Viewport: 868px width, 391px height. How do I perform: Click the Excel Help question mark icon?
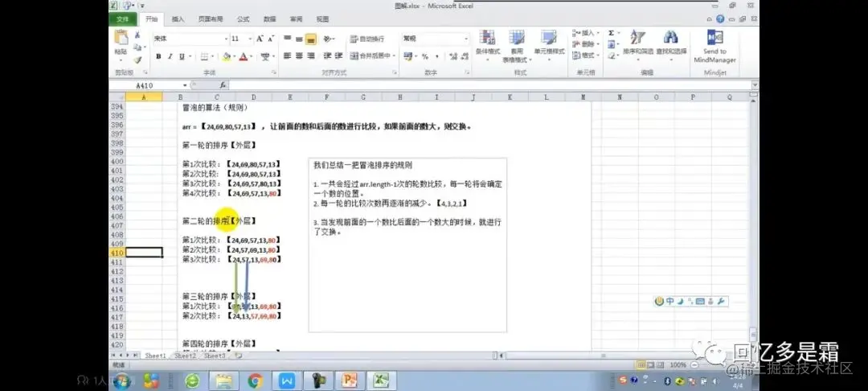[x=720, y=19]
